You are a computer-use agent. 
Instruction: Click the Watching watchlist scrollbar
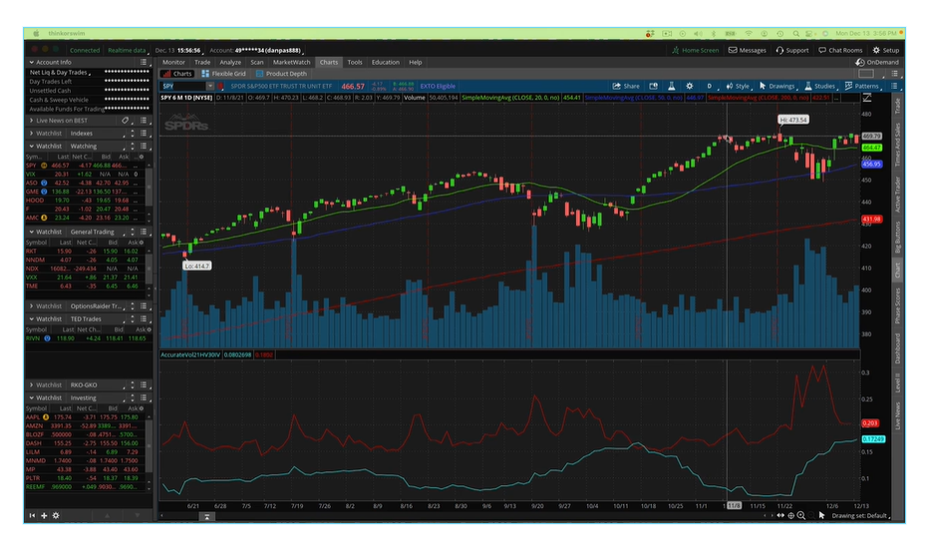click(149, 187)
